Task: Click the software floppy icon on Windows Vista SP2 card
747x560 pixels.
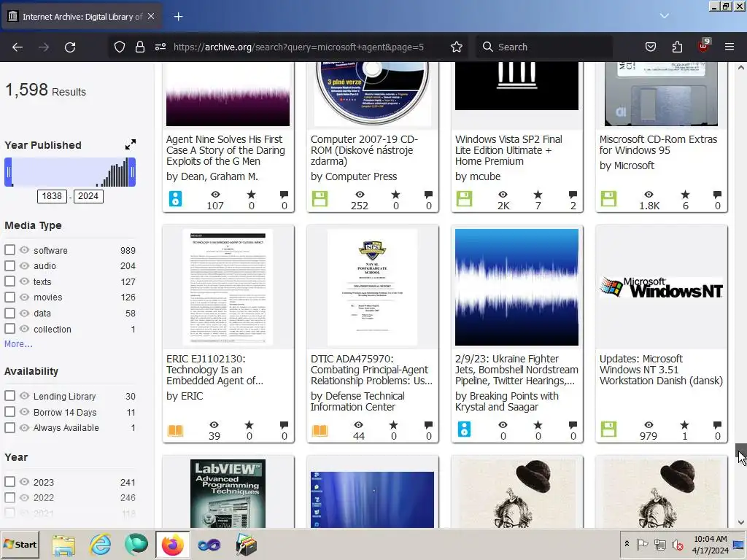Action: (x=464, y=198)
